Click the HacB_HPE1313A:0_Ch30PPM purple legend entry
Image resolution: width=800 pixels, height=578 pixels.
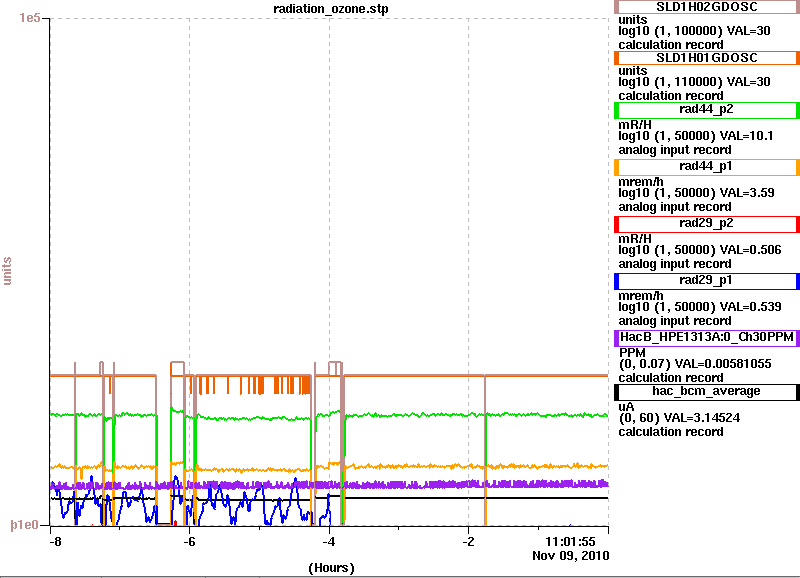(x=707, y=338)
